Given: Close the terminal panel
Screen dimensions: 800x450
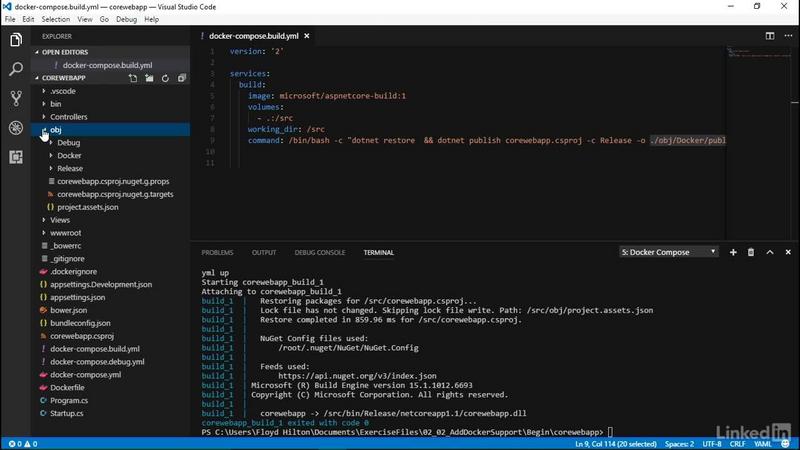Looking at the screenshot, I should click(x=788, y=252).
